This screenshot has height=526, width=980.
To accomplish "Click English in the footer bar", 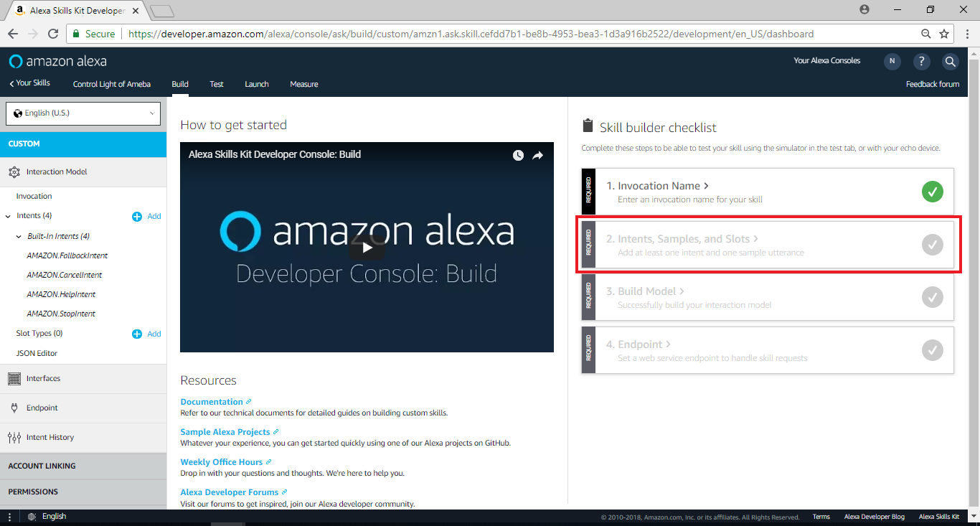I will [x=54, y=517].
